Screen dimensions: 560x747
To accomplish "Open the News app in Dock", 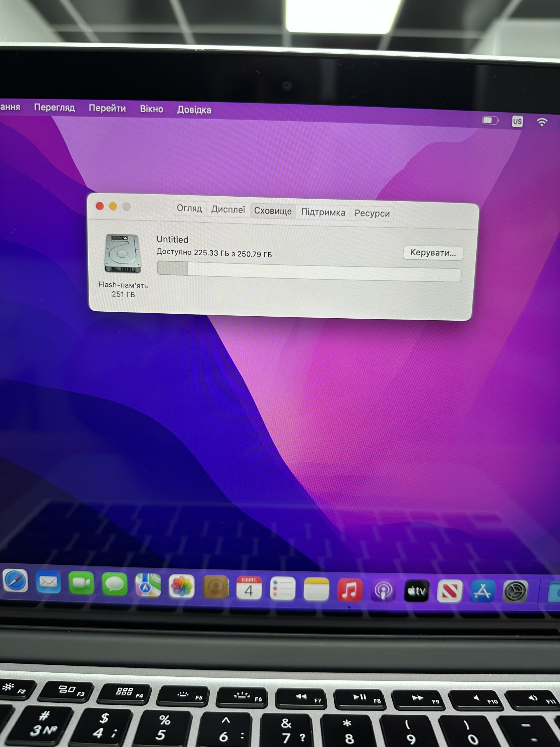I will pos(449,591).
